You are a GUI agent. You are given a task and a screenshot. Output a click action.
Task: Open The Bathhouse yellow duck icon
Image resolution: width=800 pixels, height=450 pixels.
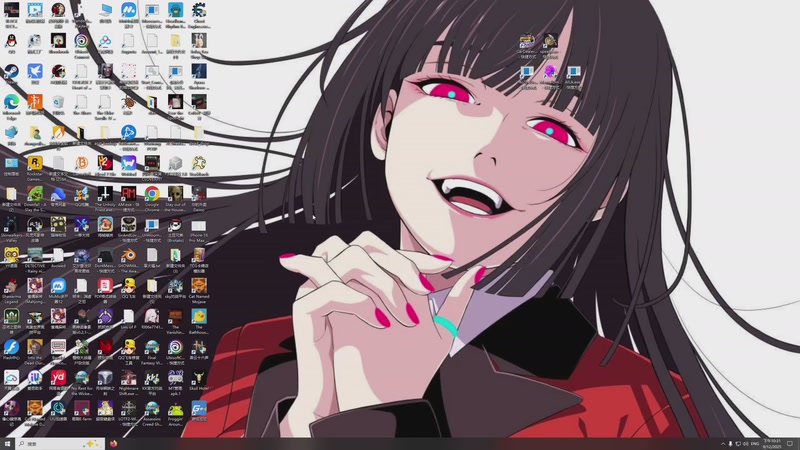(198, 317)
